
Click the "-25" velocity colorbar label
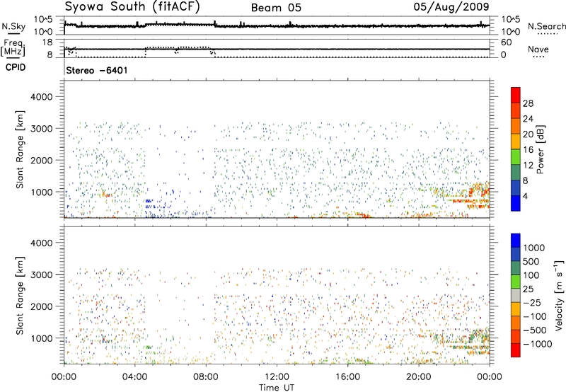point(532,302)
